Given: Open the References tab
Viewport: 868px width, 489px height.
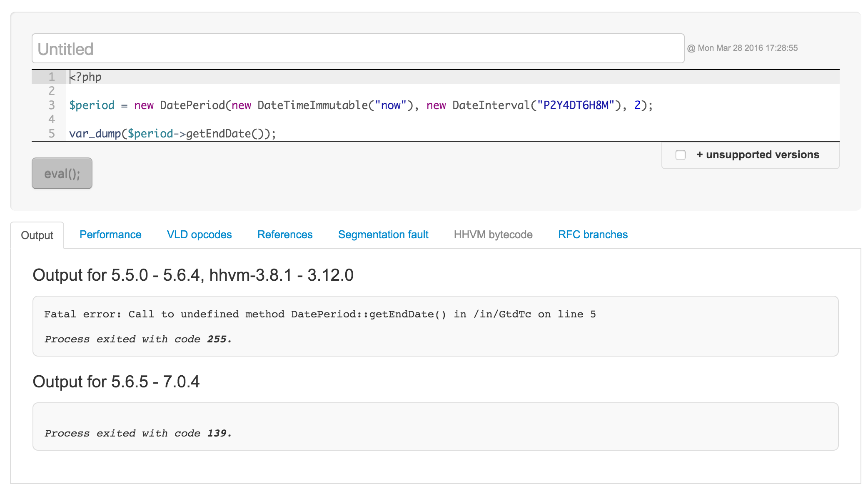Looking at the screenshot, I should point(285,235).
